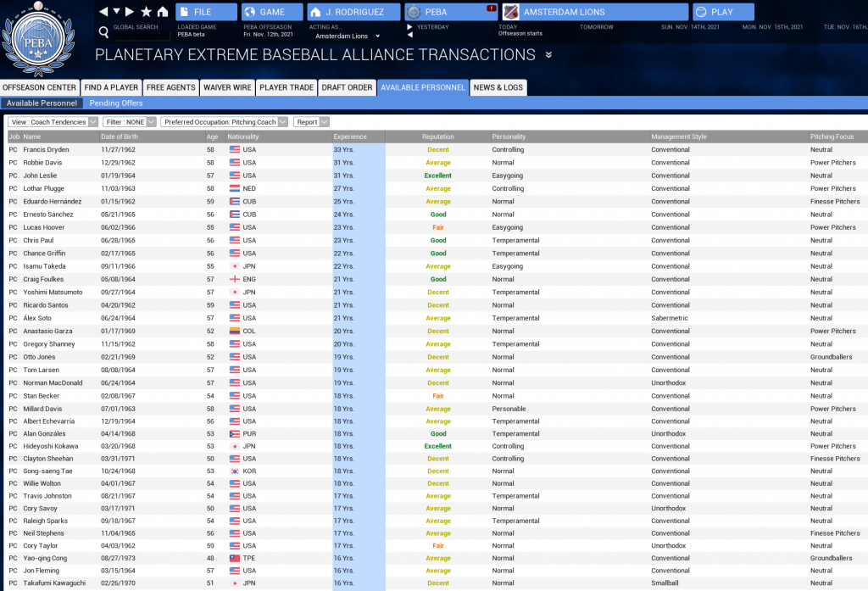Select the Available Personnel sub-tab
This screenshot has height=591, width=868.
coord(42,103)
